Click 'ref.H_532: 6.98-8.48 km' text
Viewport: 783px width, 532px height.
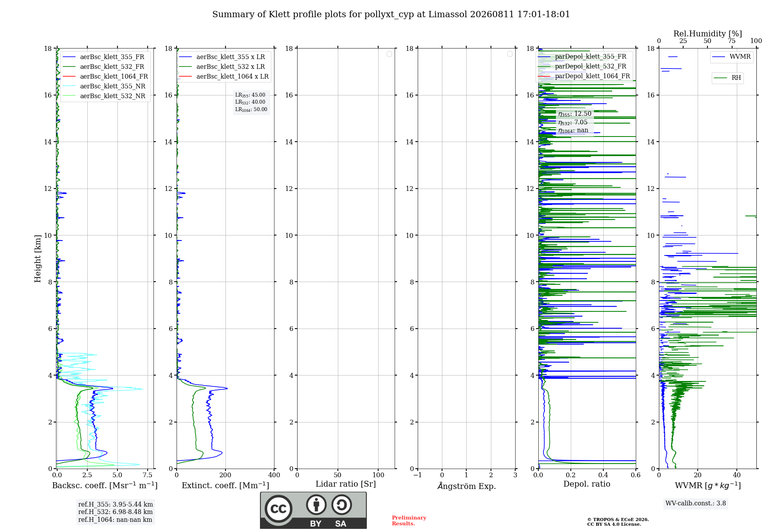click(x=115, y=512)
